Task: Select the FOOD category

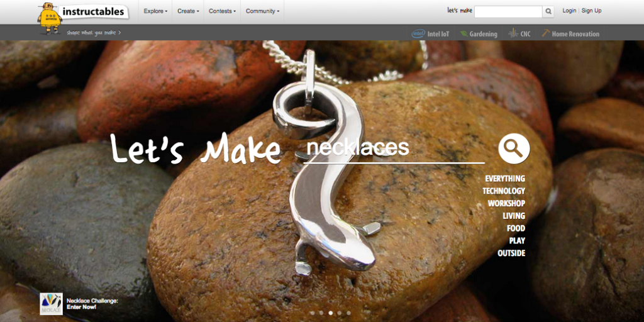Action: click(516, 228)
